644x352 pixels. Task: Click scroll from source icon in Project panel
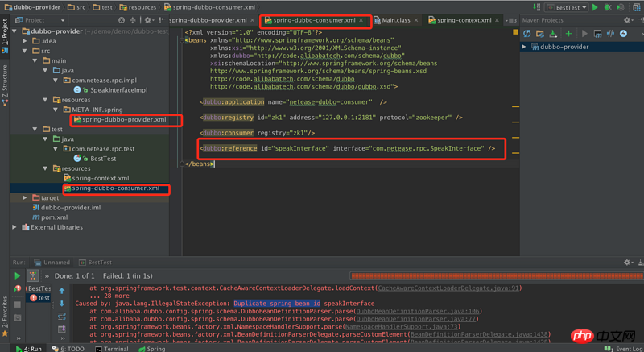(x=122, y=20)
